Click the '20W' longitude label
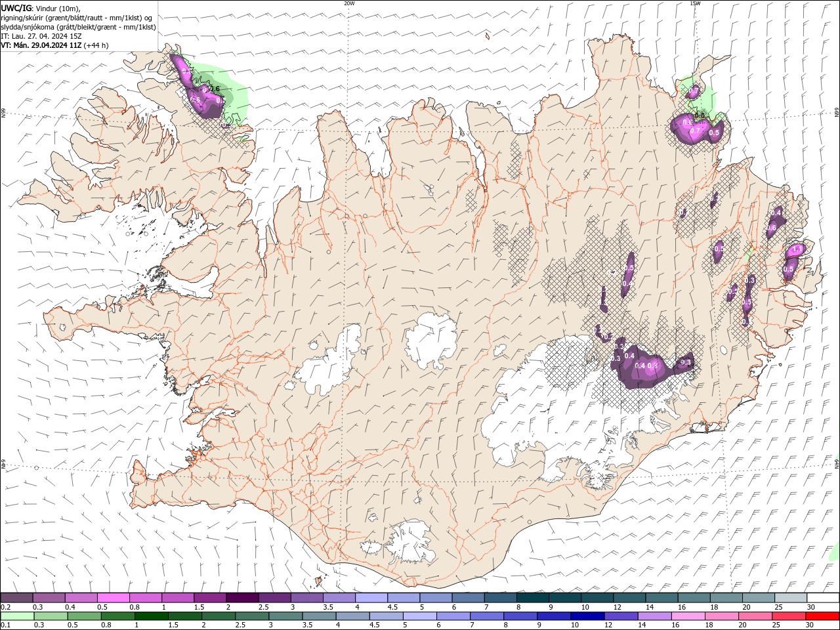The width and height of the screenshot is (840, 630). (349, 3)
